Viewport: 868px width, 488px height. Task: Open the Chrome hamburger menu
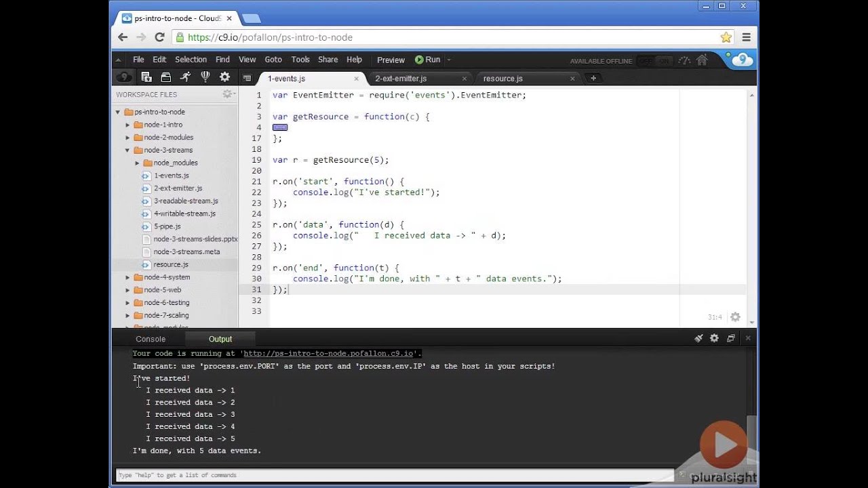[746, 37]
